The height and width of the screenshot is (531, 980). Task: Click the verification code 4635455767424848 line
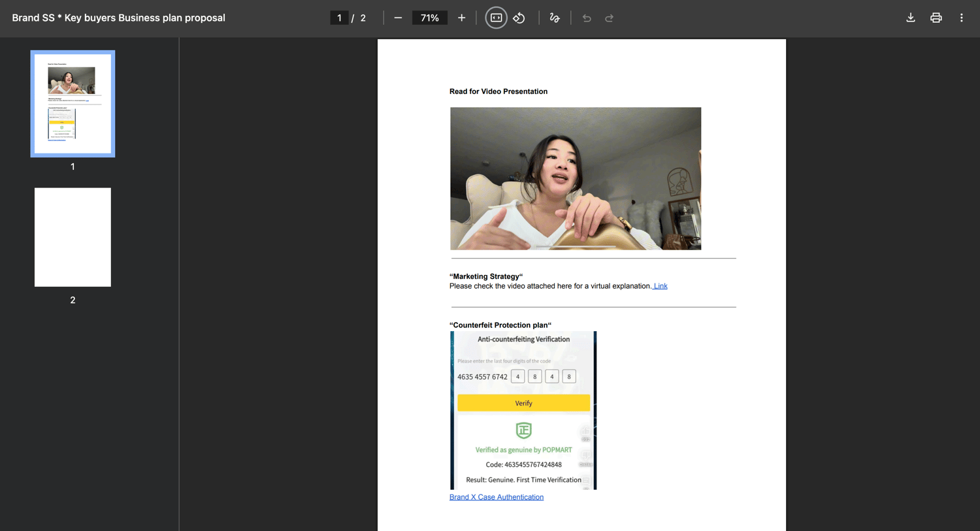click(x=523, y=465)
